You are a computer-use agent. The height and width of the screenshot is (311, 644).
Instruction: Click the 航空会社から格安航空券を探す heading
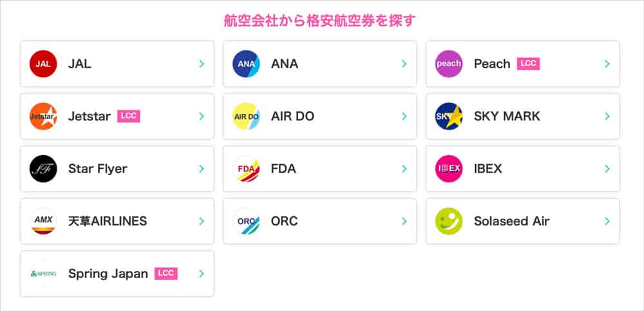click(320, 21)
